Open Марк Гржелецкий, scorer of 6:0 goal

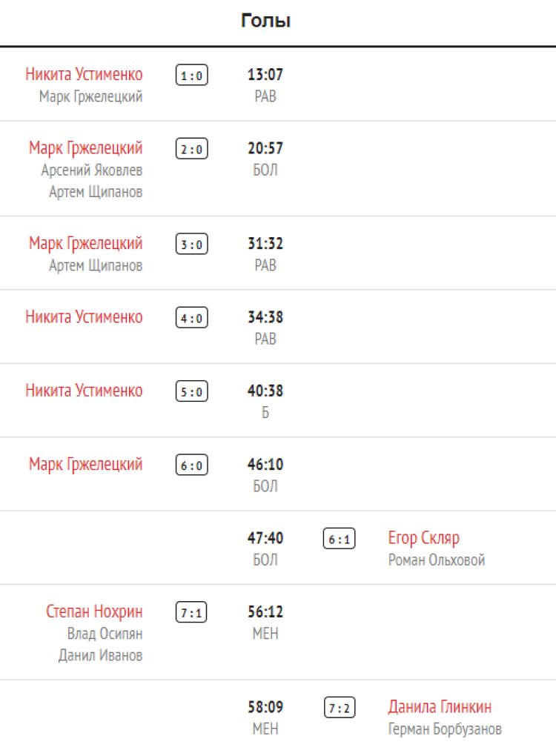pos(86,464)
